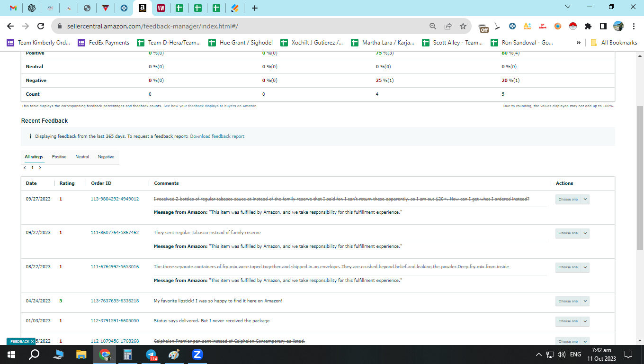The width and height of the screenshot is (644, 364).
Task: Open Choose one dropdown for lipstick feedback
Action: click(572, 301)
